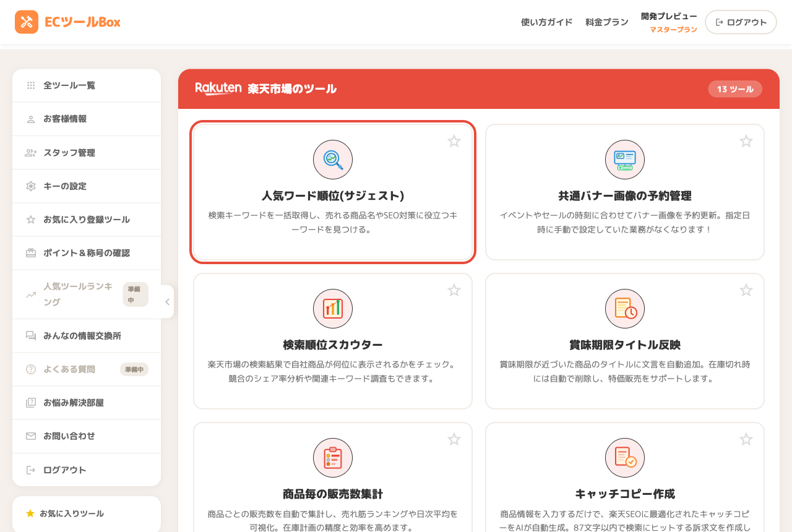Star the 商品毎の販売数集計 tool
The height and width of the screenshot is (532, 792).
click(x=454, y=439)
